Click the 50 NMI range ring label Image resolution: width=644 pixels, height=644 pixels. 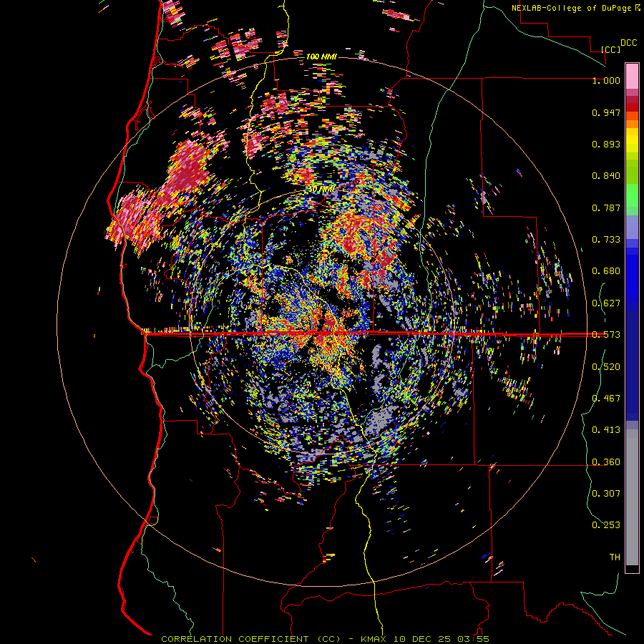(x=321, y=189)
